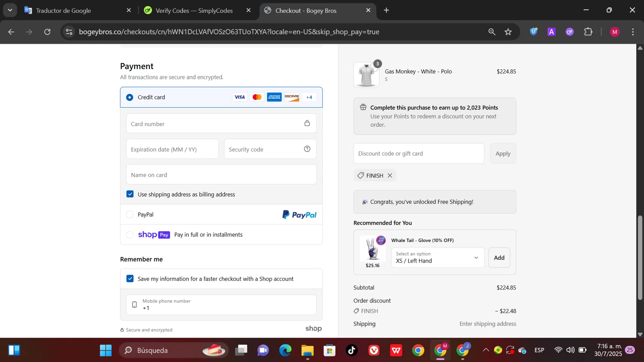Screen dimensions: 644x362
Task: Click the shop logo in Remember me
Action: pyautogui.click(x=313, y=329)
